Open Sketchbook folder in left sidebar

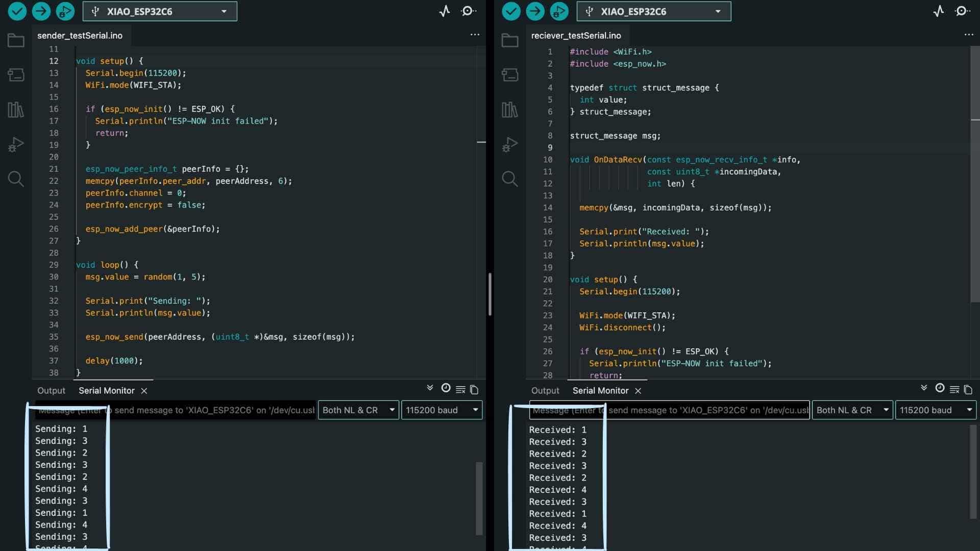tap(16, 40)
